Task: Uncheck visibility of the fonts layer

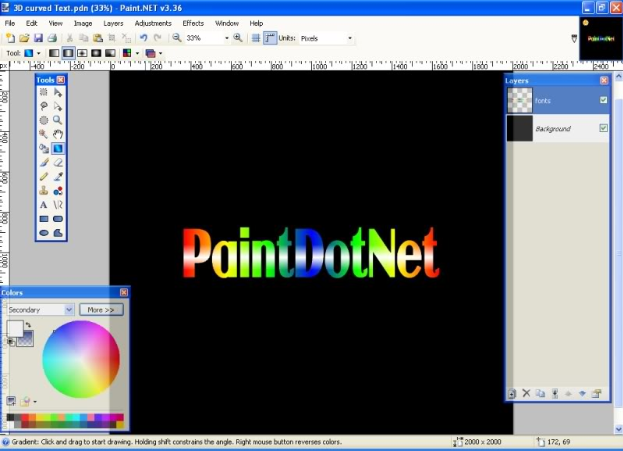Action: (604, 100)
